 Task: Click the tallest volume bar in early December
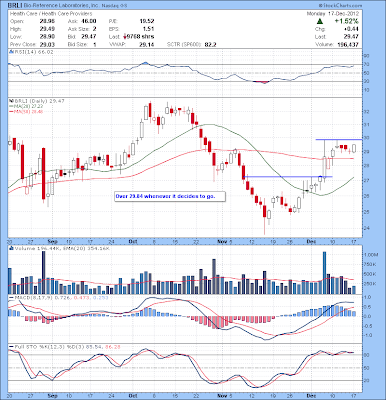click(x=324, y=273)
